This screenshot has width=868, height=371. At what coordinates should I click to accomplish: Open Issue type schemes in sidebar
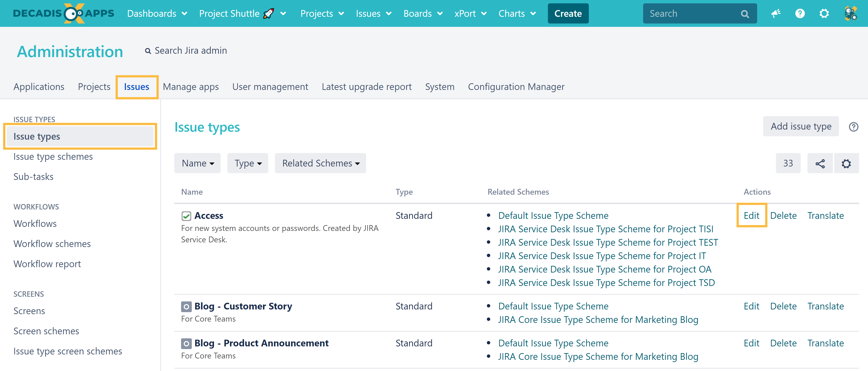[x=53, y=157]
